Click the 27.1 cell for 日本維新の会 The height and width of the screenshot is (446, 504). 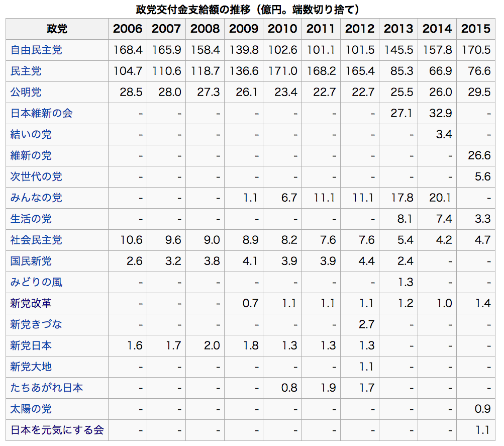tap(398, 114)
